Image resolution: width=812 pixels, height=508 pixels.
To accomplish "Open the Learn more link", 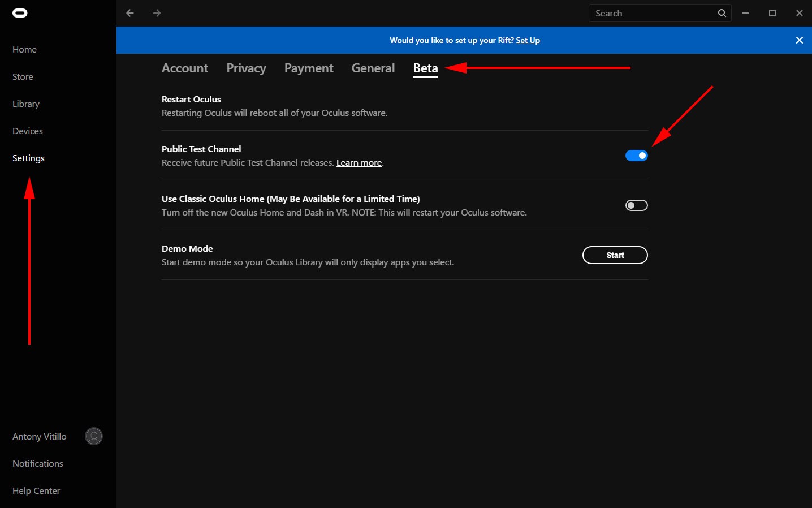I will (x=359, y=163).
